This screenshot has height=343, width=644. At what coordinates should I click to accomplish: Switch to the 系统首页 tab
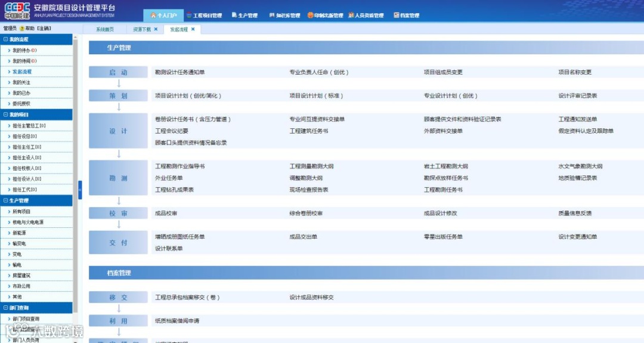tap(105, 29)
